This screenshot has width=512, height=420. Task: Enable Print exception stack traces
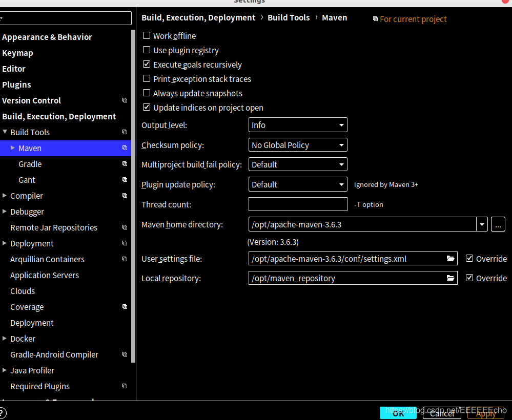pyautogui.click(x=147, y=79)
